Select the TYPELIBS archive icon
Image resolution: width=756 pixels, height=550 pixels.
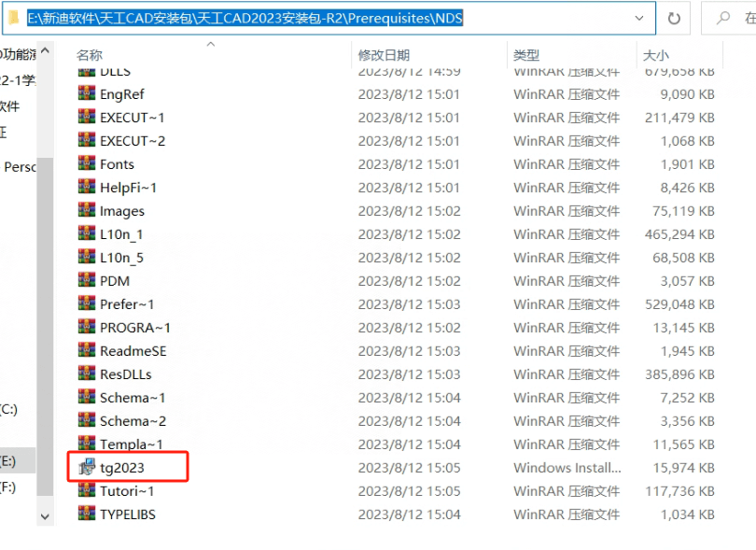87,514
